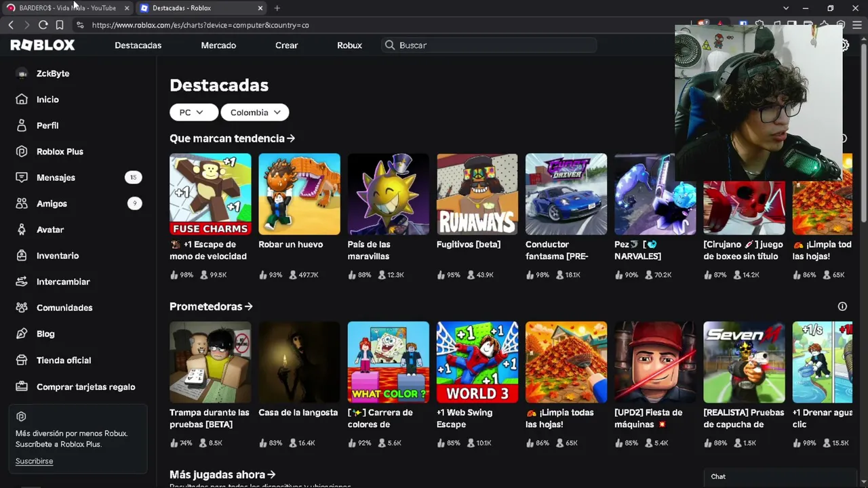Open the Runaways Fugitivos thumbnail
This screenshot has height=488, width=868.
click(477, 194)
